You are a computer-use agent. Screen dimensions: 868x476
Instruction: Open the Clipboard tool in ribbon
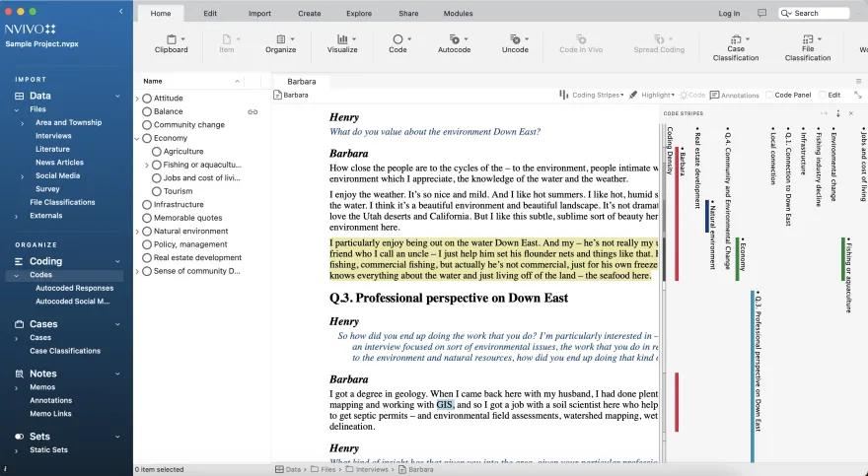click(171, 43)
